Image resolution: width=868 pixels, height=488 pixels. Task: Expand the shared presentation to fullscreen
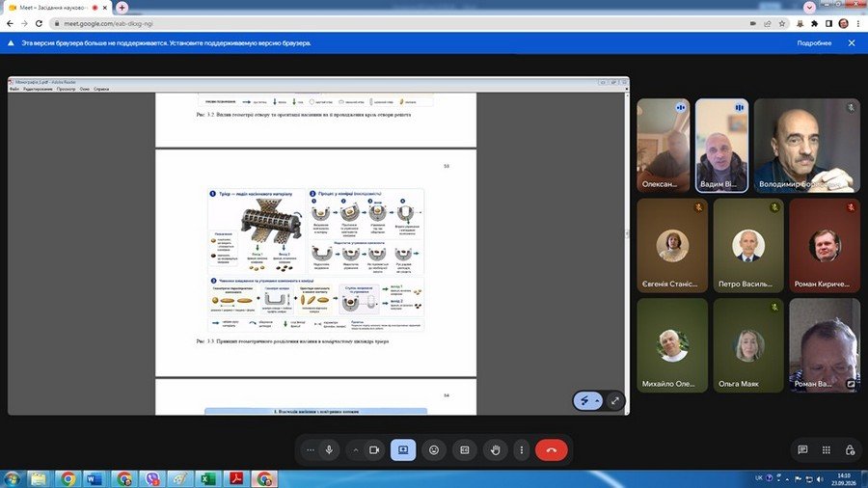[x=615, y=400]
